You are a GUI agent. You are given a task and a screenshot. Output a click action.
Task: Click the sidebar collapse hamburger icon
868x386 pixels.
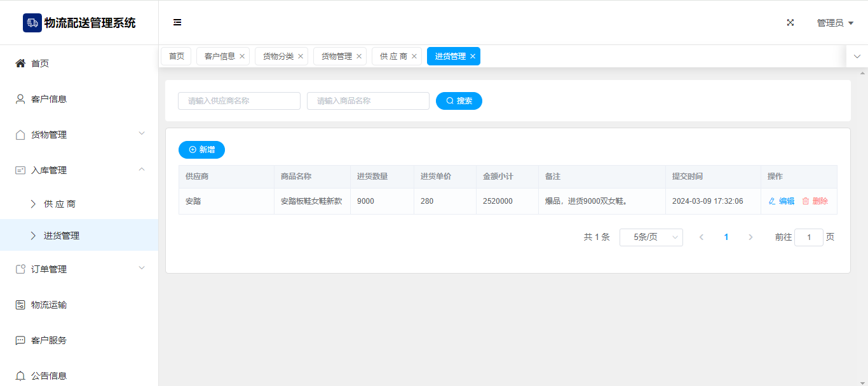pyautogui.click(x=177, y=22)
